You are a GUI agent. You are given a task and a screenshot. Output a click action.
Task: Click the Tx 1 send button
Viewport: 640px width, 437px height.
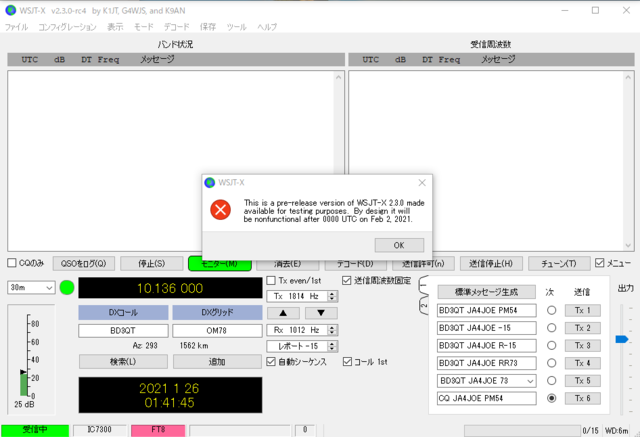click(x=582, y=311)
